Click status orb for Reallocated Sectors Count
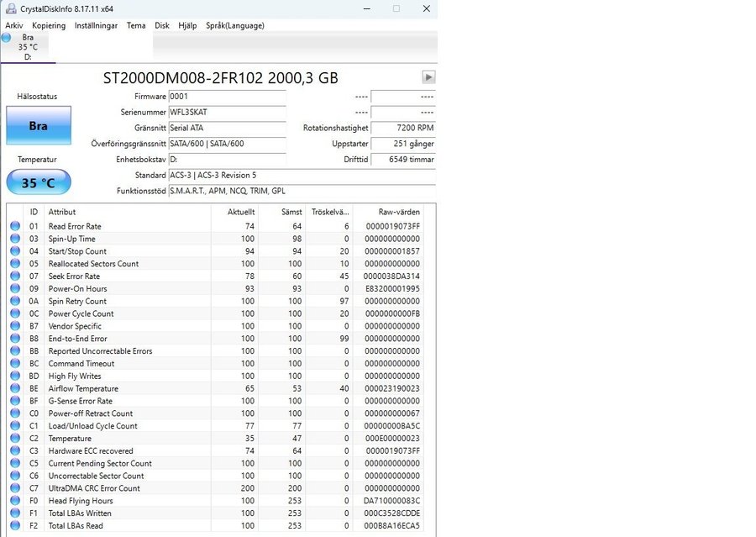Image resolution: width=756 pixels, height=537 pixels. click(15, 263)
